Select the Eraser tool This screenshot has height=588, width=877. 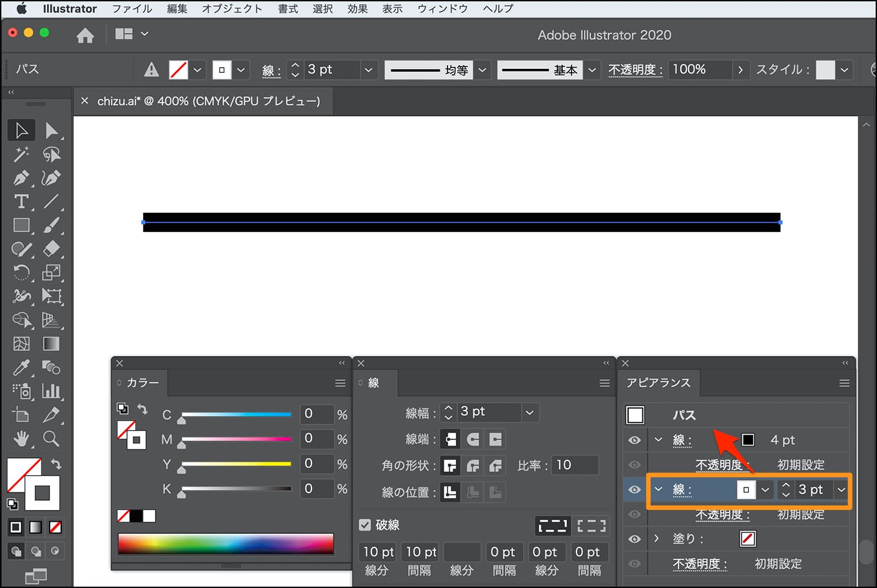52,249
